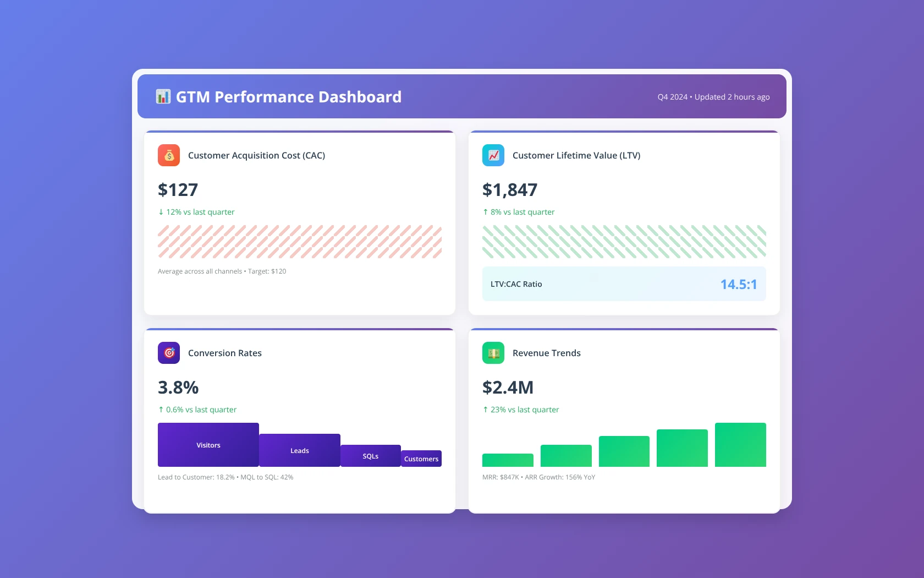Click '23% vs last quarter' change indicator
924x578 pixels.
[521, 410]
